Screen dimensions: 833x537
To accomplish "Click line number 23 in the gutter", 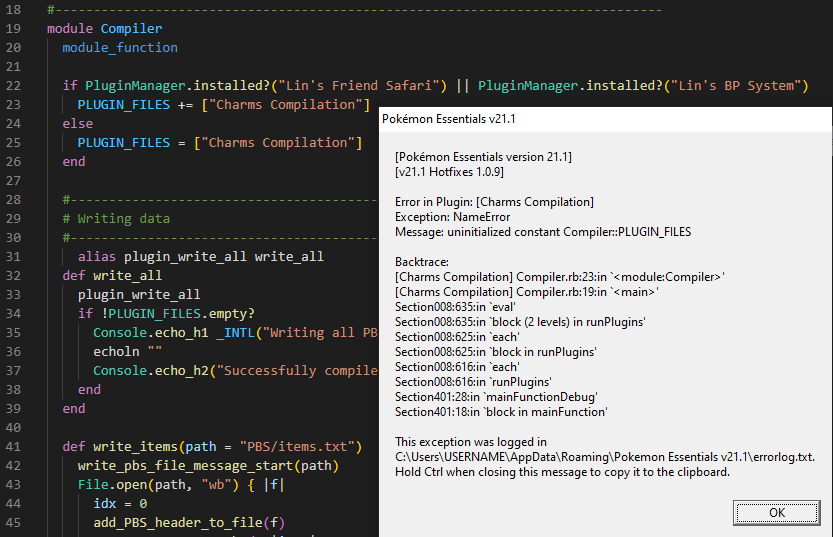I will coord(13,105).
